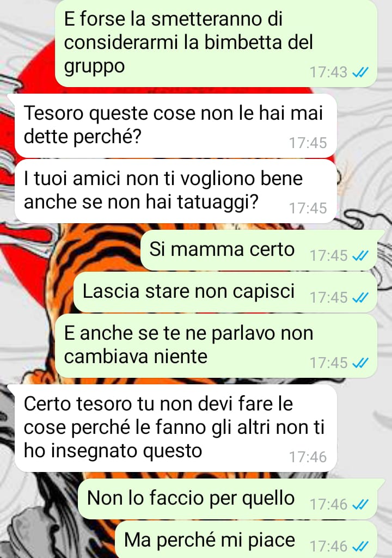The height and width of the screenshot is (558, 392).
Task: Tap the 17:43 timestamp on first message
Action: click(328, 72)
